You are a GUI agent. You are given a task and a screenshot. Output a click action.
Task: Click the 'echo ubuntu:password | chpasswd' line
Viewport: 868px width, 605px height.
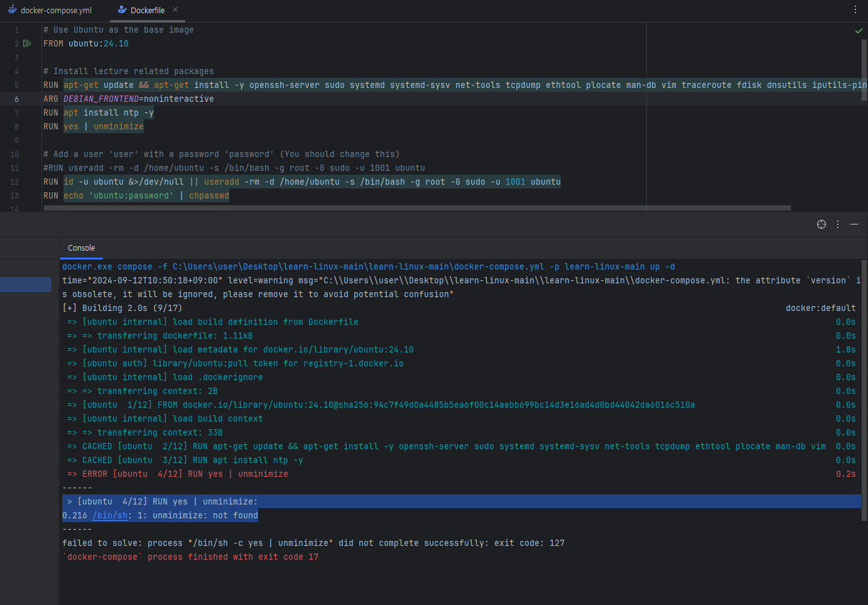[x=136, y=195]
